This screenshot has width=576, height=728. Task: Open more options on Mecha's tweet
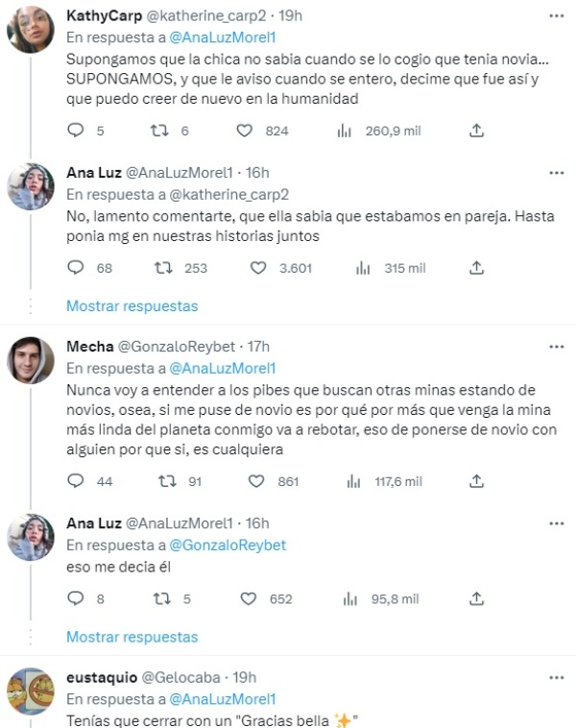pyautogui.click(x=556, y=346)
